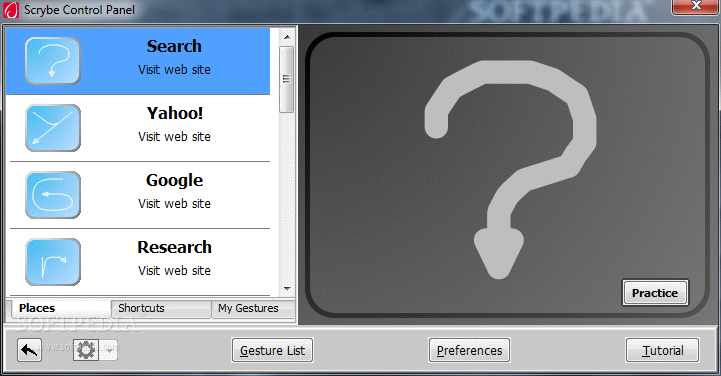Select the "Research" entry title
This screenshot has width=721, height=376.
click(x=174, y=247)
